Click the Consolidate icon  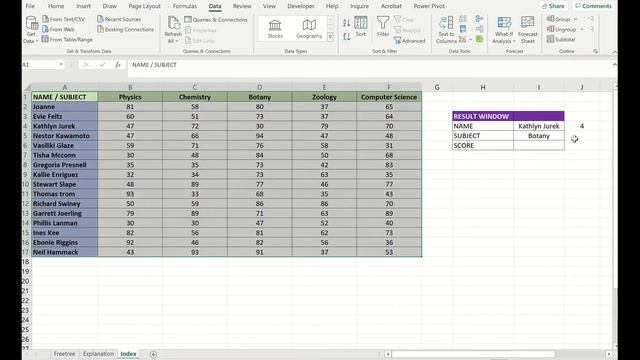tap(480, 19)
